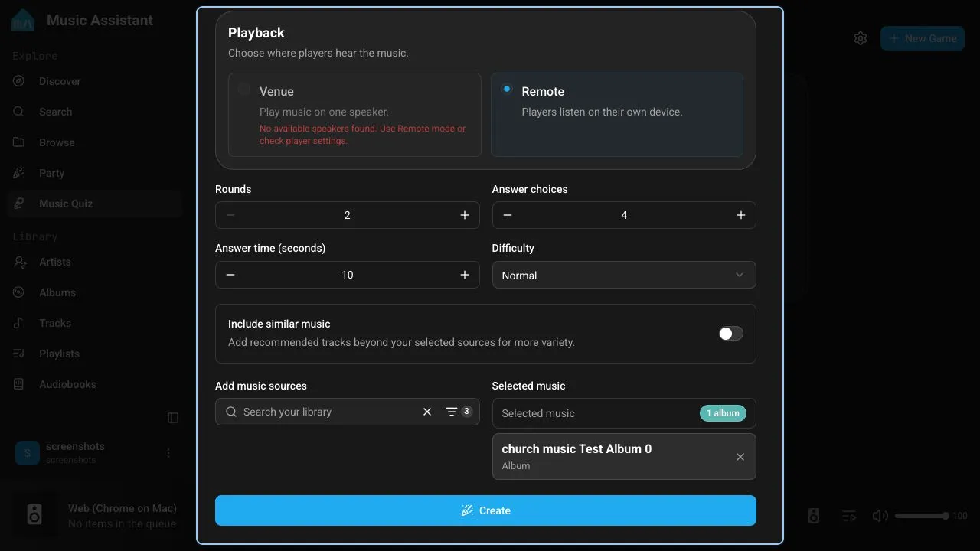Viewport: 980px width, 551px height.
Task: Click the sidebar collapse panel icon
Action: (x=173, y=418)
